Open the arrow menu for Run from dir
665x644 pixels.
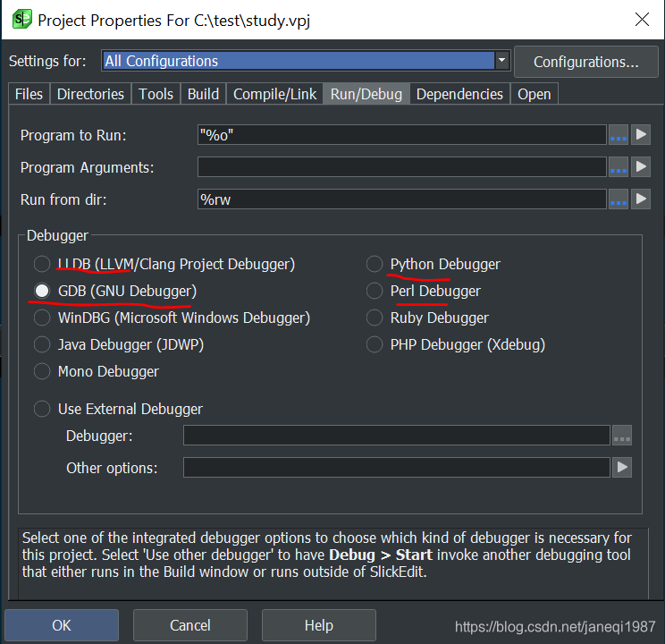641,199
